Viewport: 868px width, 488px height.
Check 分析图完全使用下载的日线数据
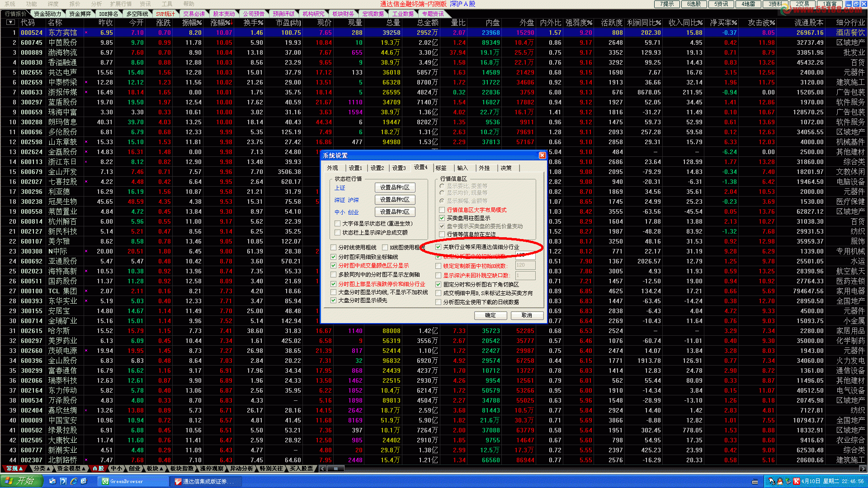click(x=439, y=302)
